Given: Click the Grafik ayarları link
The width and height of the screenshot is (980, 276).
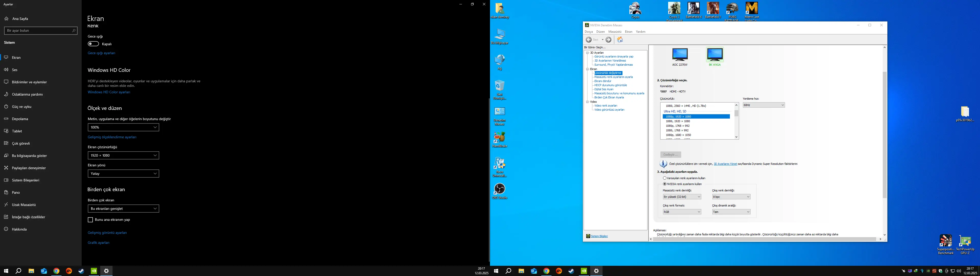Looking at the screenshot, I should click(x=99, y=243).
